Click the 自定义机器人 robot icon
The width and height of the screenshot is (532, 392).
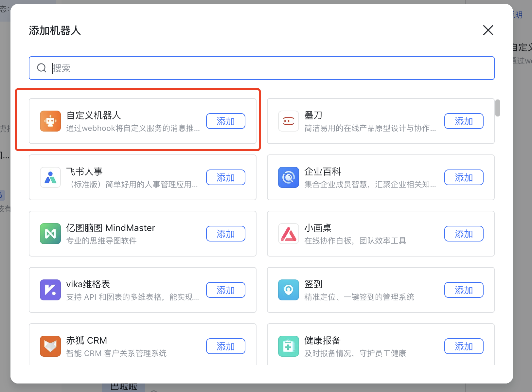coord(50,121)
